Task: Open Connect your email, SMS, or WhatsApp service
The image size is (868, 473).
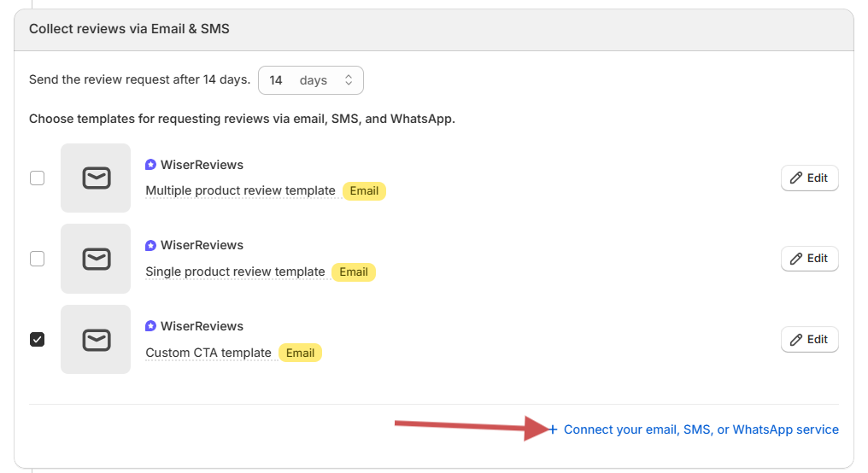Action: point(701,429)
